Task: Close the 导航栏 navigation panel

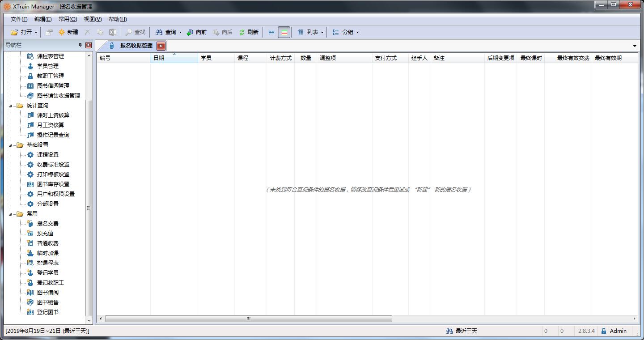Action: click(x=89, y=45)
